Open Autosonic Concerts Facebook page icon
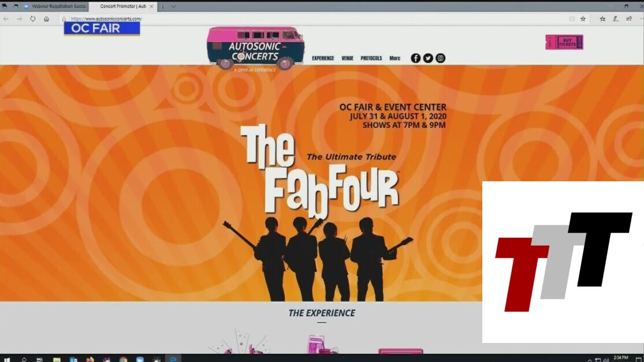Viewport: 644px width, 362px height. point(415,58)
